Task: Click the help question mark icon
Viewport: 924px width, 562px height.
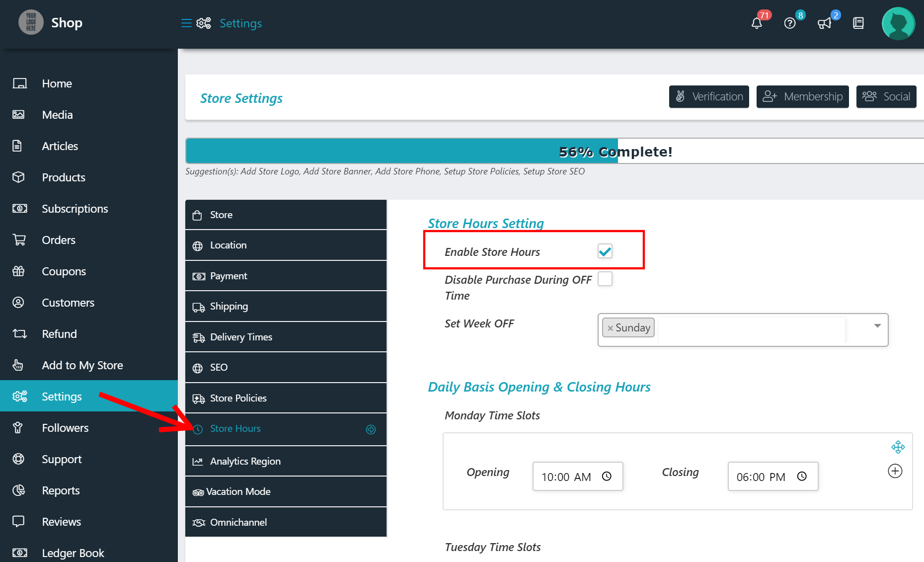Action: coord(790,23)
